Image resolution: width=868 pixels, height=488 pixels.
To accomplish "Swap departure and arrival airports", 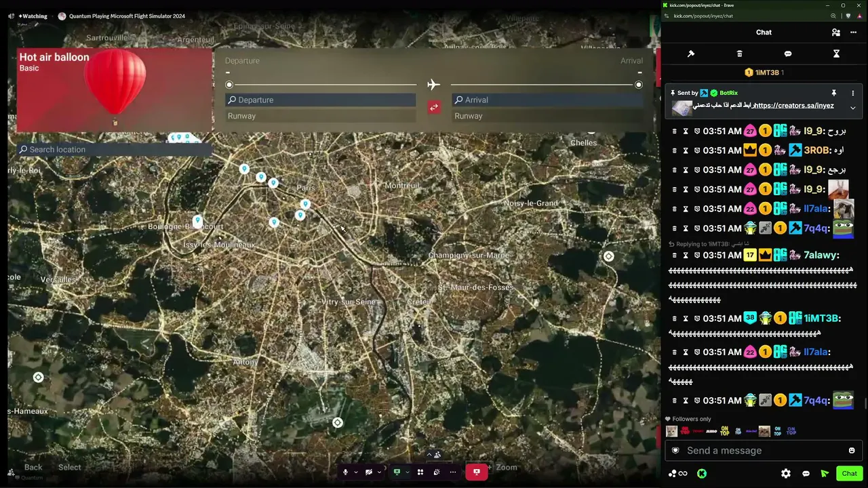I will [x=434, y=107].
